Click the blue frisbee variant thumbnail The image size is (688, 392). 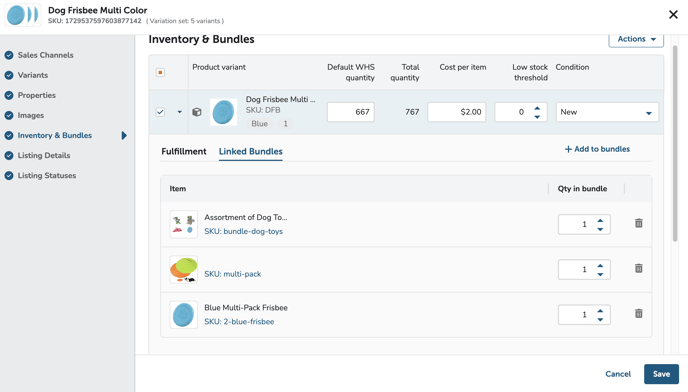pos(223,112)
